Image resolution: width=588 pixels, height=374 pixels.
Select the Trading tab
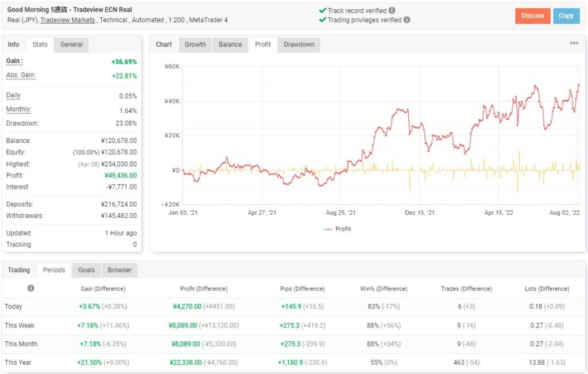click(x=19, y=270)
